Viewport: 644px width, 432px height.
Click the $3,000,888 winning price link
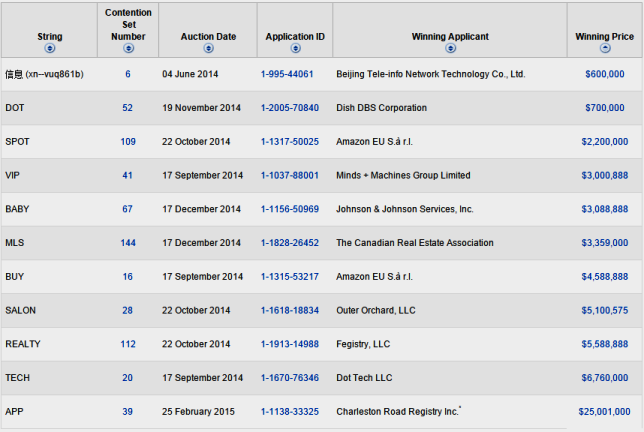click(x=605, y=175)
